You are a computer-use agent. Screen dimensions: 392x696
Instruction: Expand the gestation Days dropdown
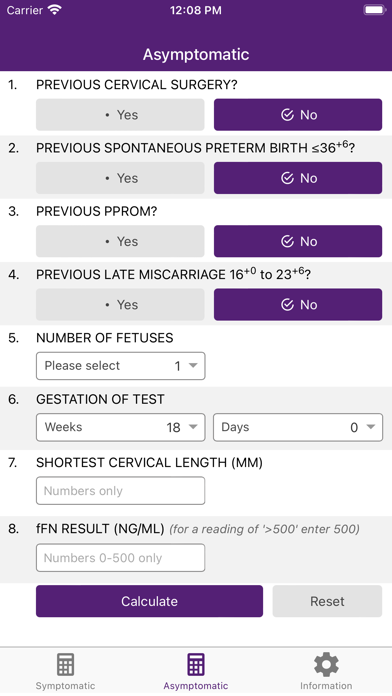point(298,427)
